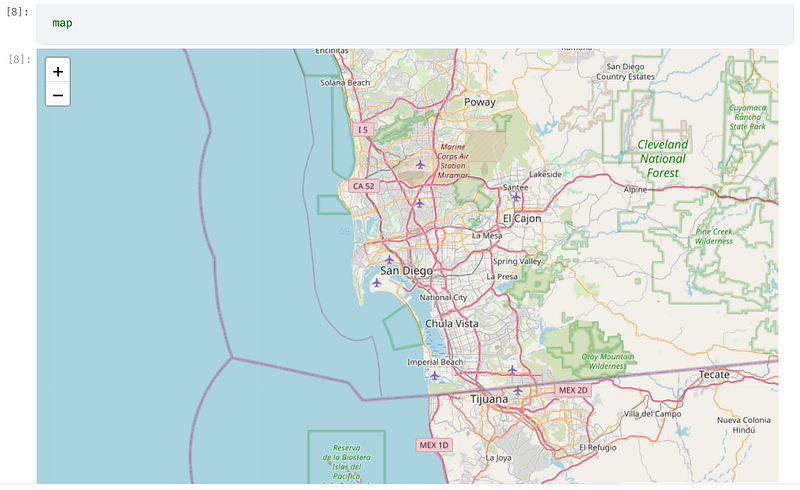Click the 'Cuyamaca Rancho State Park' label
800x490 pixels.
(x=747, y=117)
